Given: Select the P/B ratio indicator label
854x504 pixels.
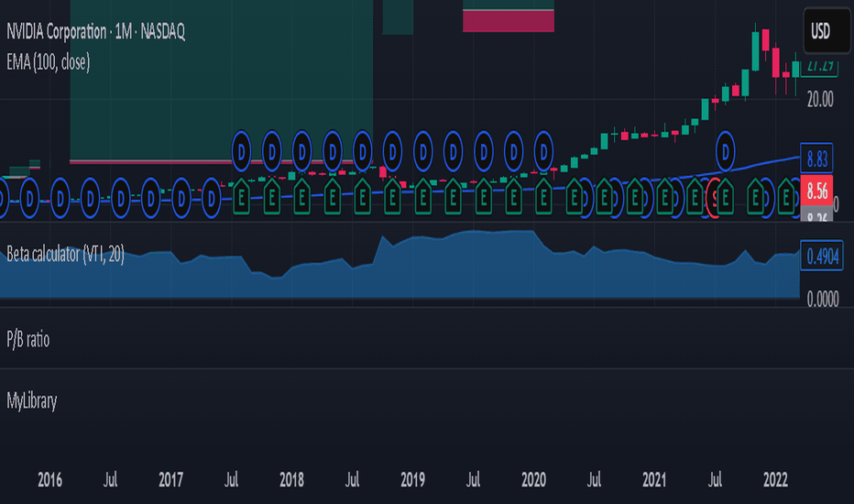Looking at the screenshot, I should click(x=27, y=339).
